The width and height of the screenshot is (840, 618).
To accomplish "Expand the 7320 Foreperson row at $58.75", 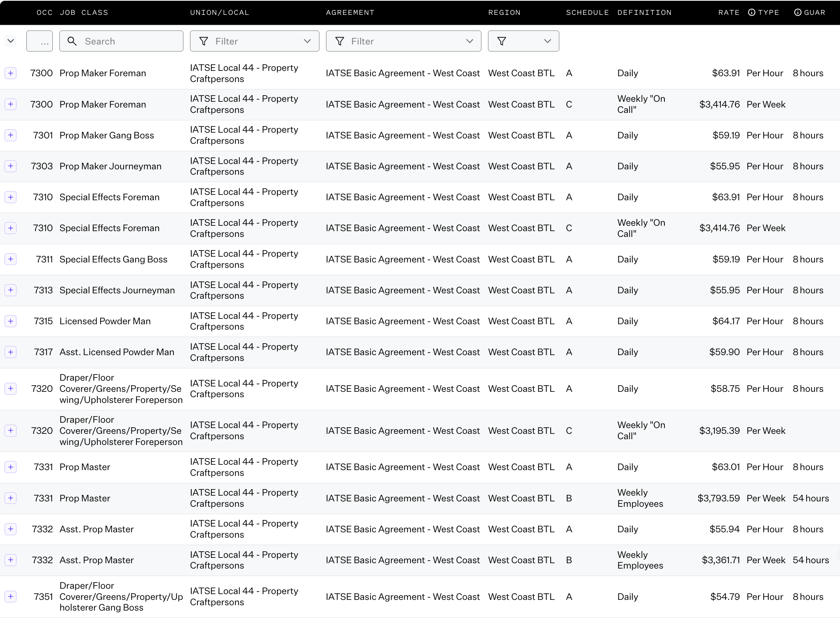I will pyautogui.click(x=11, y=389).
